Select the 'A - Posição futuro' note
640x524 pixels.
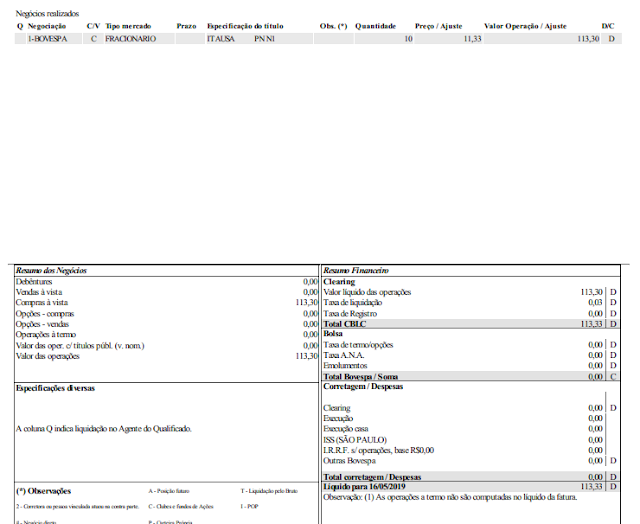pyautogui.click(x=169, y=491)
